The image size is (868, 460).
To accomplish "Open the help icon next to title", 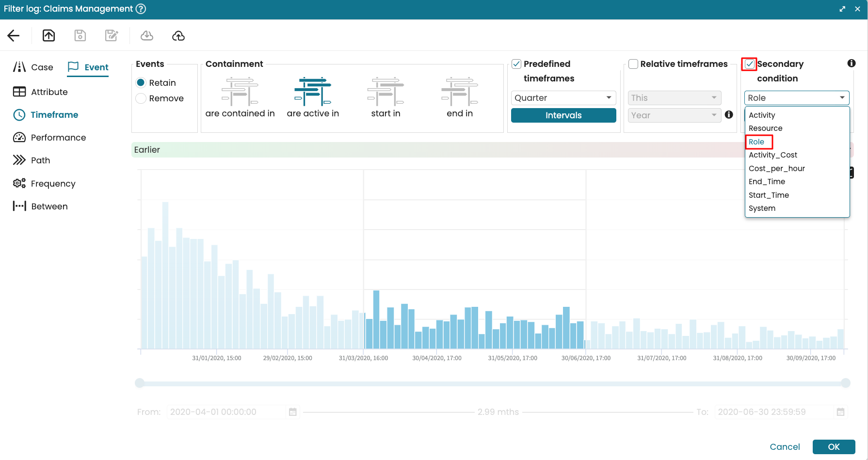I will 141,9.
